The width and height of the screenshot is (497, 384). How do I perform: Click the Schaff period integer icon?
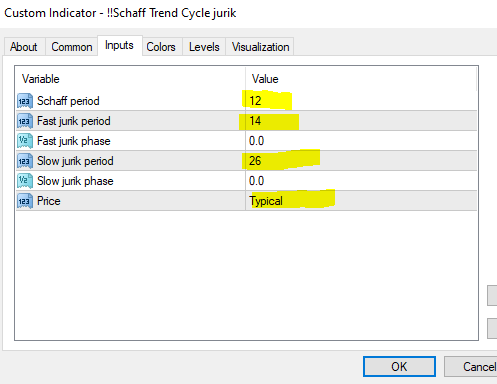25,101
